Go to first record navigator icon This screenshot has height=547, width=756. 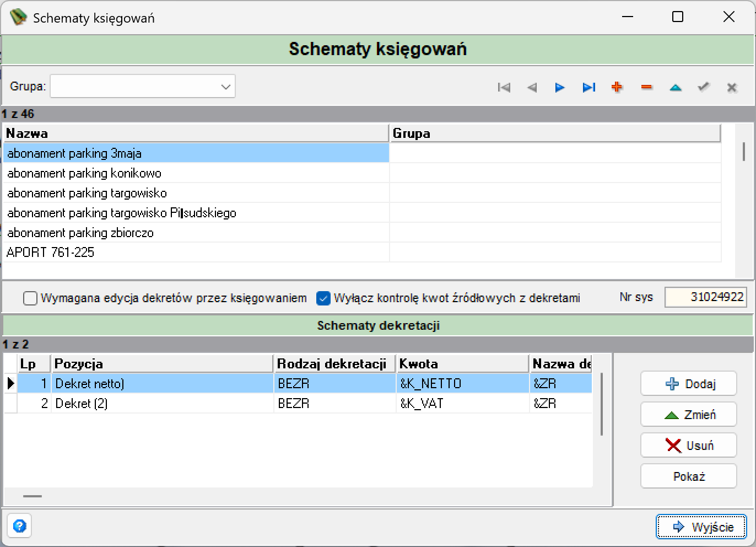click(504, 87)
